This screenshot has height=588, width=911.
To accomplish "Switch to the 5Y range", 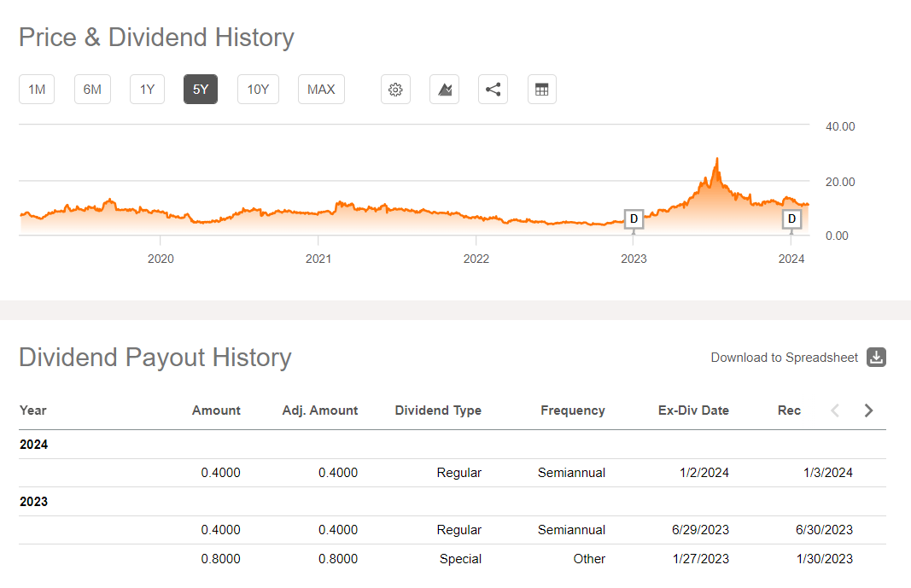I will point(201,90).
